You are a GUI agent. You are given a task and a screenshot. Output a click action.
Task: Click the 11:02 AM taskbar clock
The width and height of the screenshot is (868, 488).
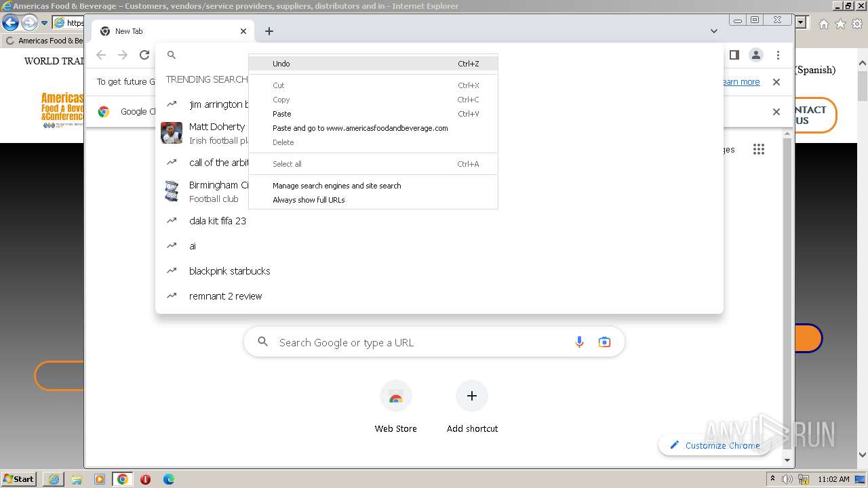[833, 479]
